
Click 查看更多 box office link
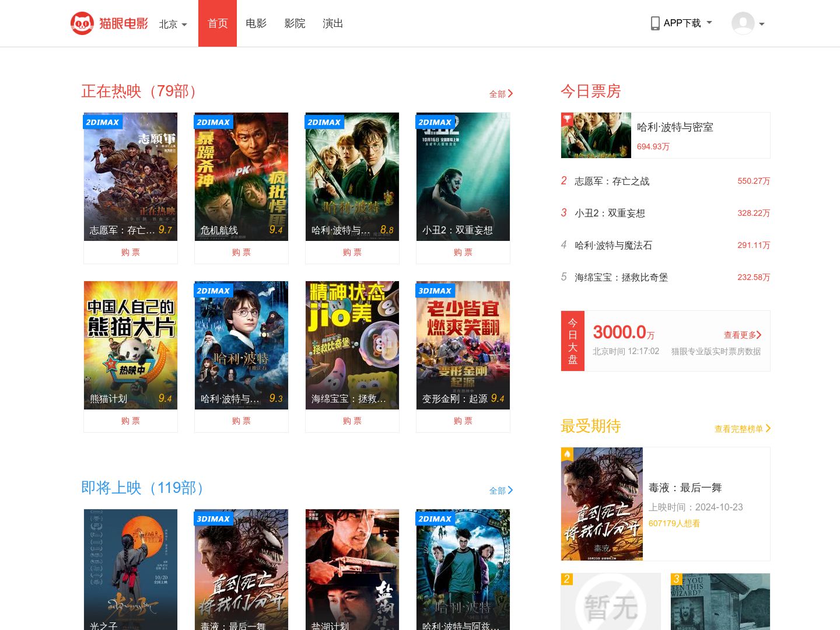743,335
